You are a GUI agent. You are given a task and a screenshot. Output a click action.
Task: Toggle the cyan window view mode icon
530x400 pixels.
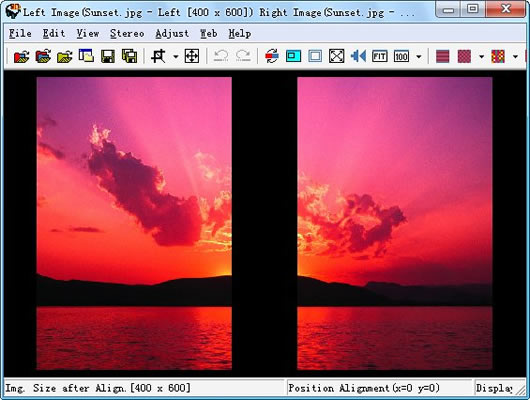293,56
